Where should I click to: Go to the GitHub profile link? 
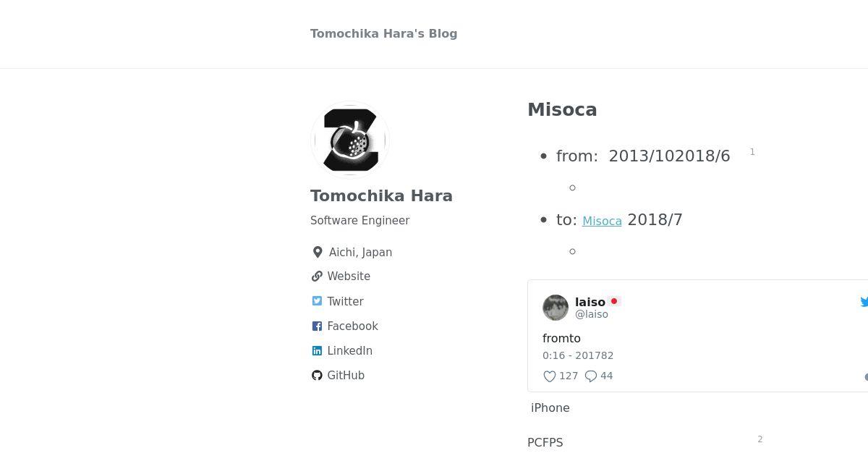tap(346, 376)
